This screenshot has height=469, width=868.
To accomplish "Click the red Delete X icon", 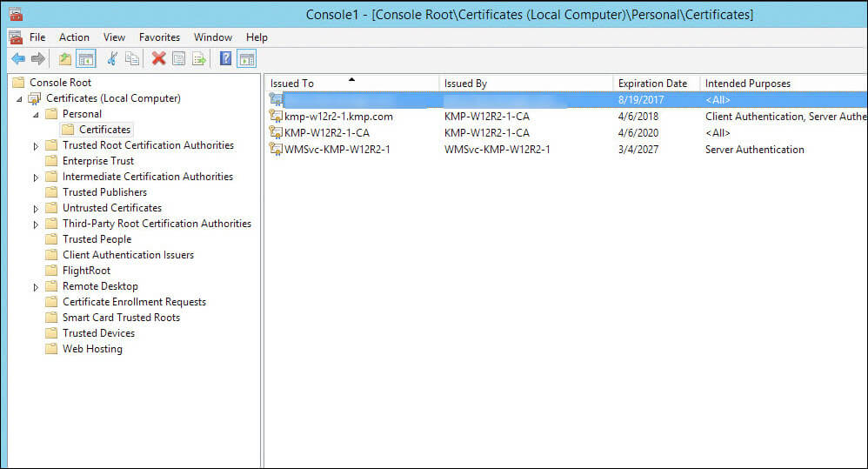I will click(x=159, y=58).
